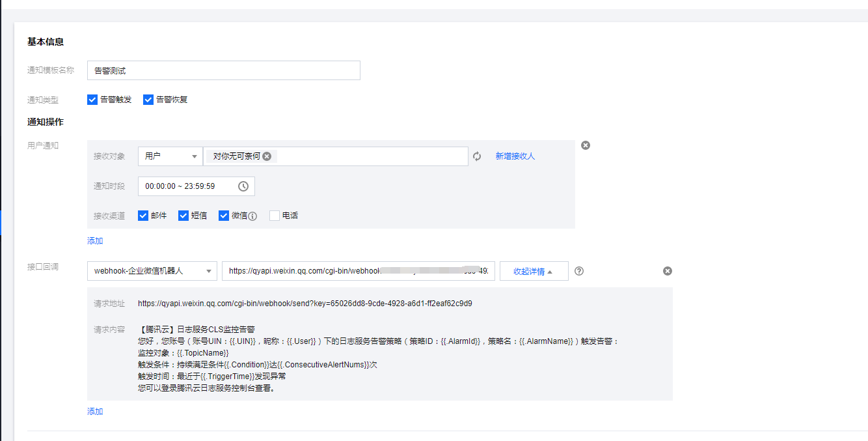
Task: Collapse details with 收起详情 button
Action: (x=534, y=271)
